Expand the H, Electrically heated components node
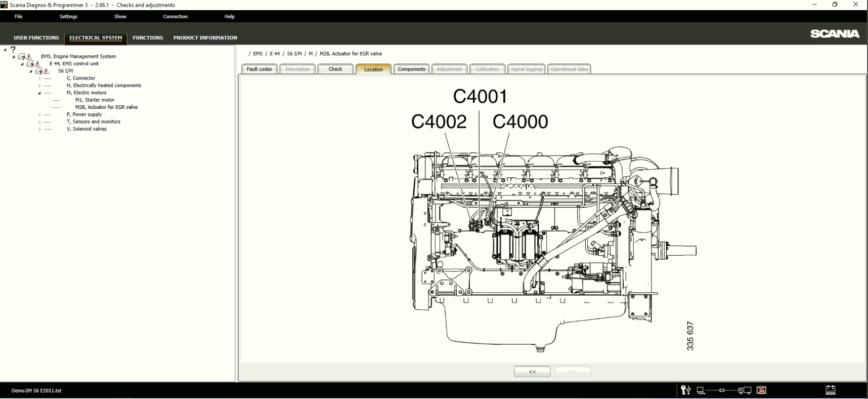 pos(39,86)
